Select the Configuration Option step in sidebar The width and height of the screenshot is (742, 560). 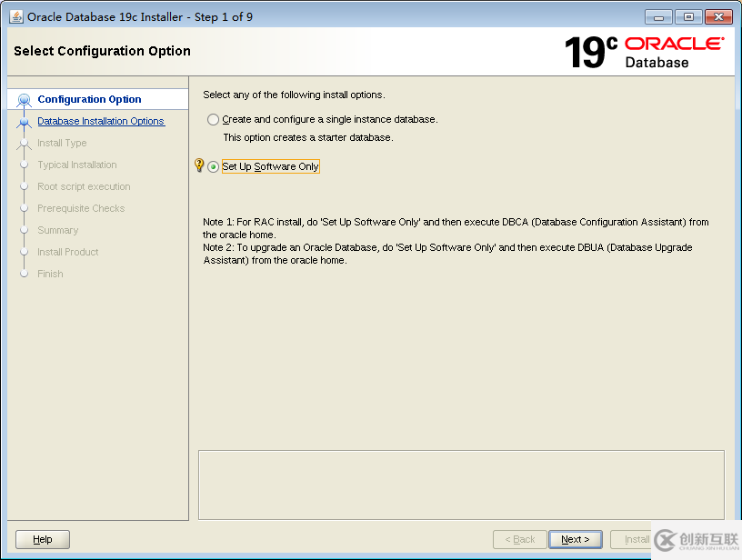pos(89,99)
